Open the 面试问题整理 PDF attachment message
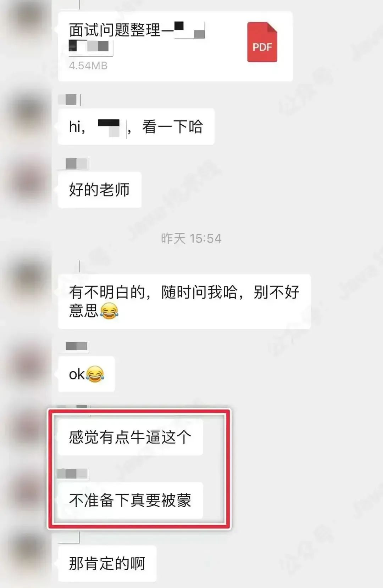Screen dimensions: 383x588 pos(175,46)
